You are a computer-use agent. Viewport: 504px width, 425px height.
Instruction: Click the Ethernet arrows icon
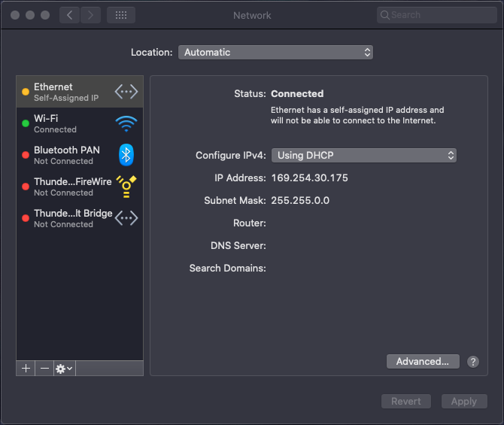tap(126, 92)
